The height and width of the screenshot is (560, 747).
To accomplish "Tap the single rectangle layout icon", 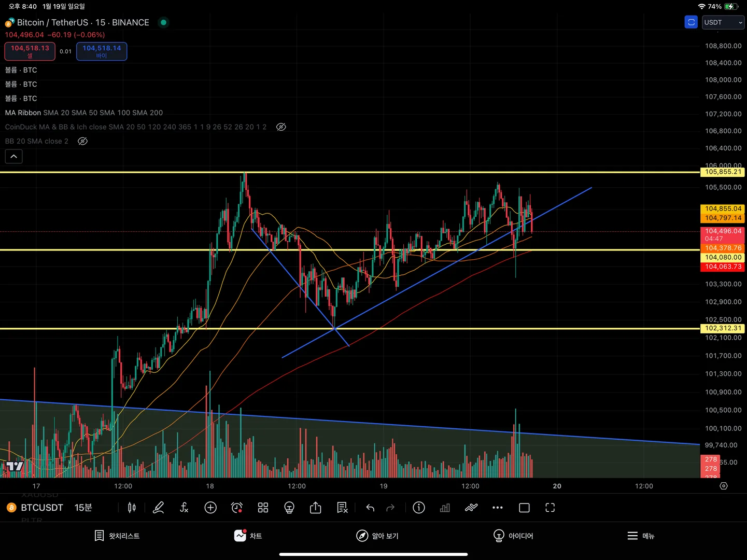I will [524, 508].
